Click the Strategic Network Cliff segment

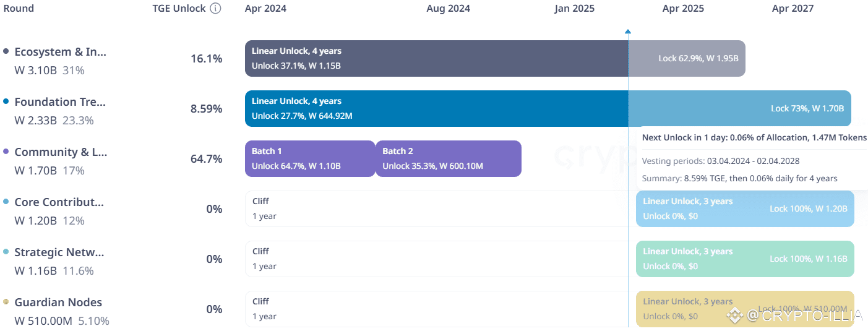pos(433,259)
